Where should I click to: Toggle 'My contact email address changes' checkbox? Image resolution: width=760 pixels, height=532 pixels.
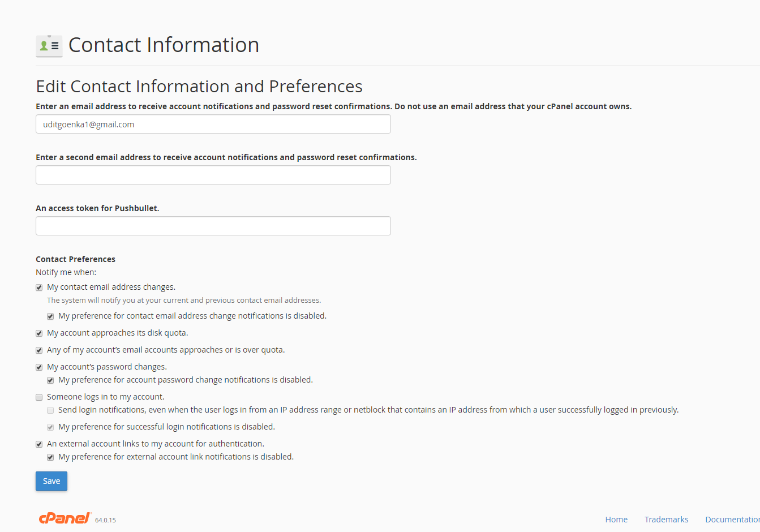39,288
